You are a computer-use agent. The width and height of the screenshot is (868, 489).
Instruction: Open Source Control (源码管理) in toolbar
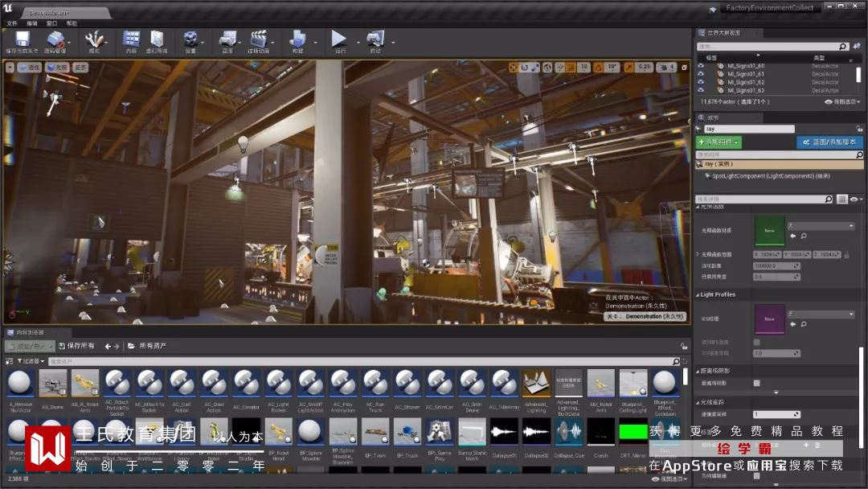[55, 39]
